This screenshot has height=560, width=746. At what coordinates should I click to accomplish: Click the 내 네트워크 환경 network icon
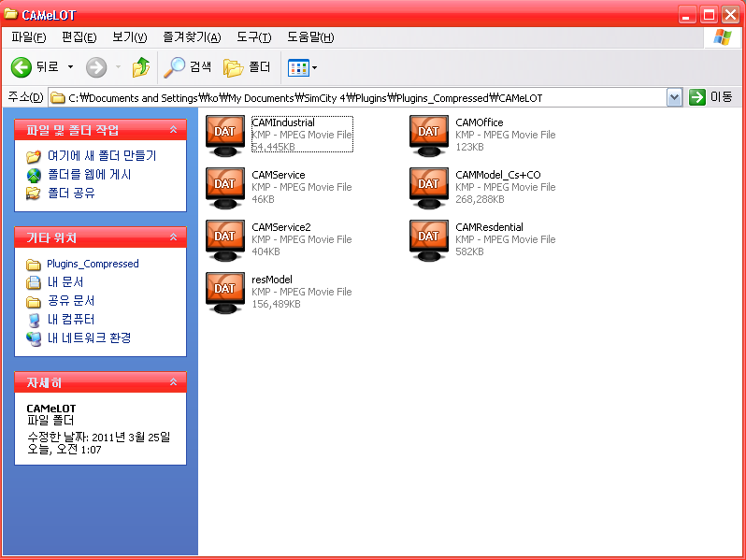pos(34,338)
